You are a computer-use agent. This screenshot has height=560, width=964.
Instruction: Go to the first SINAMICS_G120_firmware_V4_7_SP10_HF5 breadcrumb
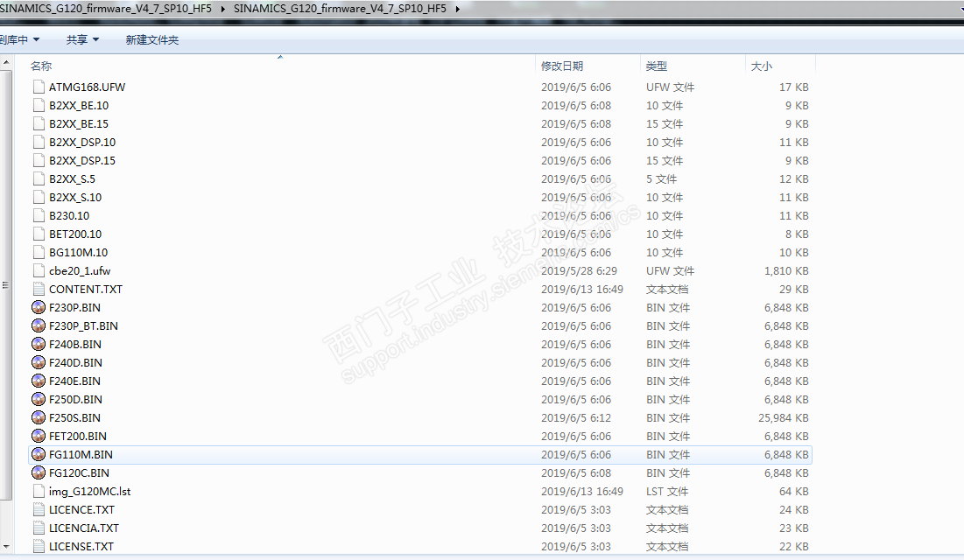point(106,9)
